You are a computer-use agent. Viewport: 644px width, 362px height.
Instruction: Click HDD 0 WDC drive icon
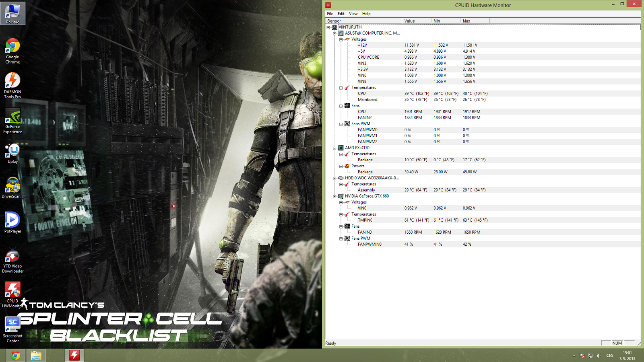(x=341, y=178)
